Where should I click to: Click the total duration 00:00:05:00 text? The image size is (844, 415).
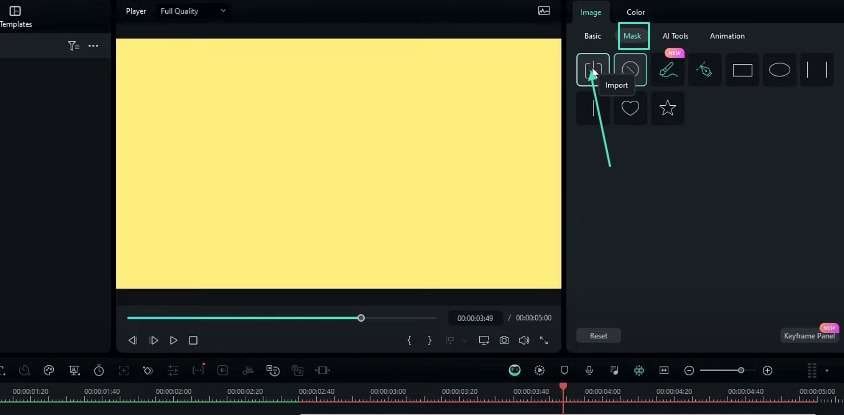533,318
